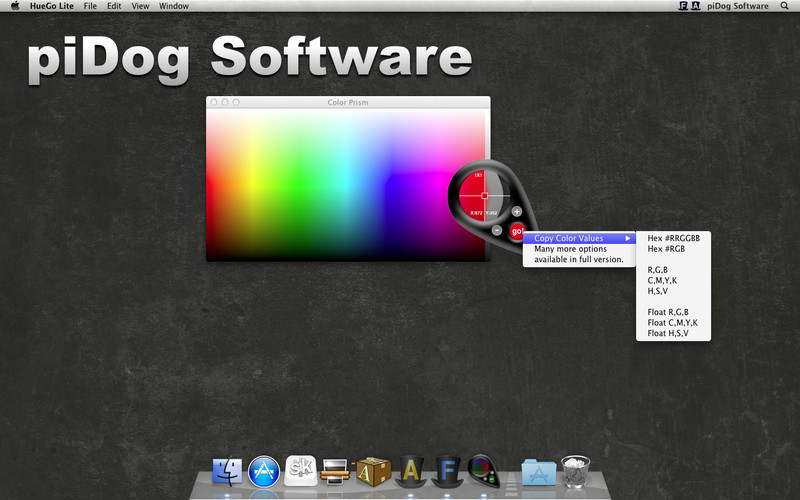
Task: Copy color as Hex #RGB
Action: point(673,249)
